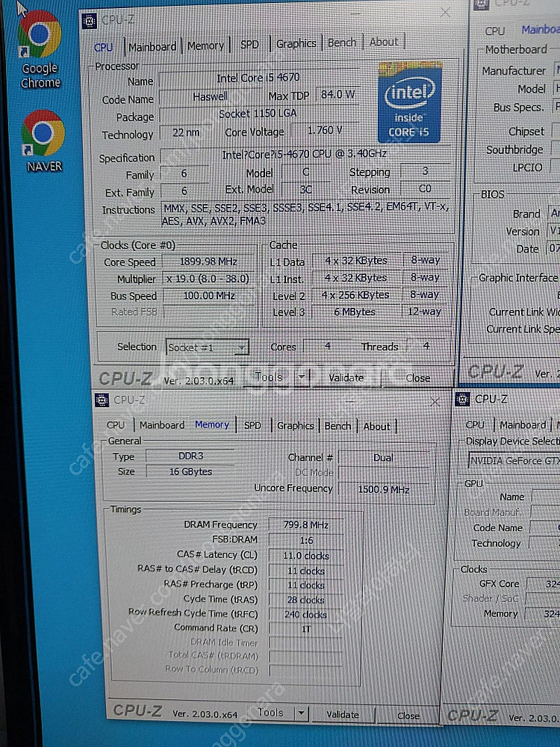This screenshot has width=560, height=747.
Task: Click Close button in CPU window
Action: tap(417, 378)
